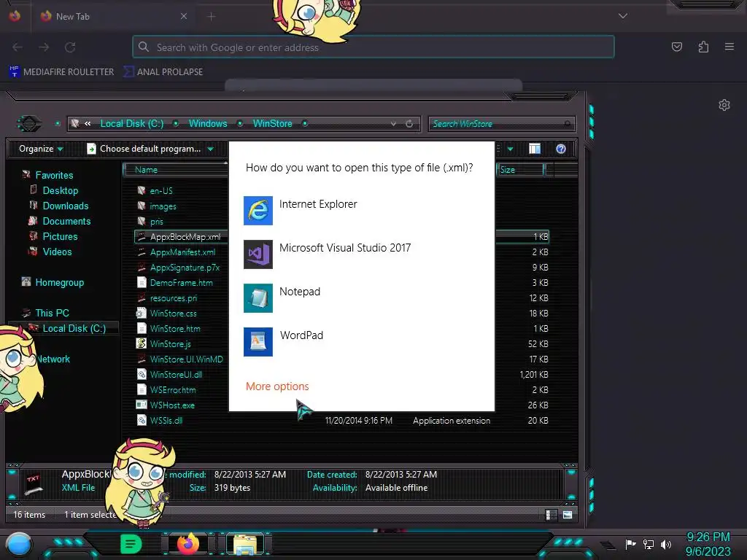The width and height of the screenshot is (747, 560).
Task: Open Firefox from the taskbar
Action: coord(187,544)
